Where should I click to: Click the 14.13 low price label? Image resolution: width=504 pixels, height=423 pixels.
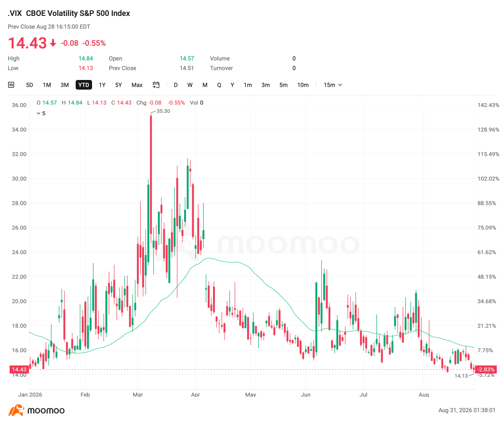[x=461, y=376]
